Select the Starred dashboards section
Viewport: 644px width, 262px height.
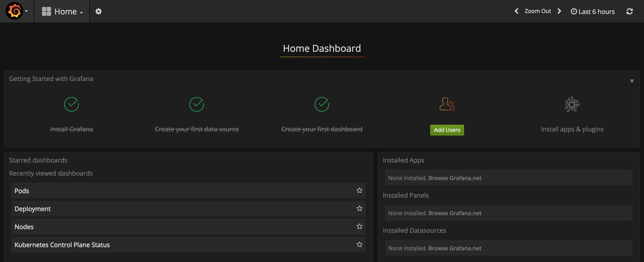click(x=38, y=160)
